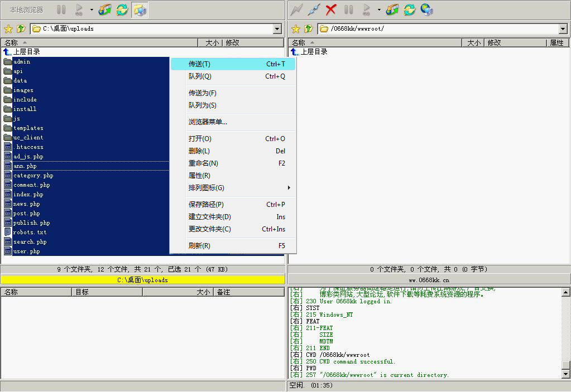Click the yellow C:\桌面\uploads status bar
The width and height of the screenshot is (571, 392).
click(143, 279)
